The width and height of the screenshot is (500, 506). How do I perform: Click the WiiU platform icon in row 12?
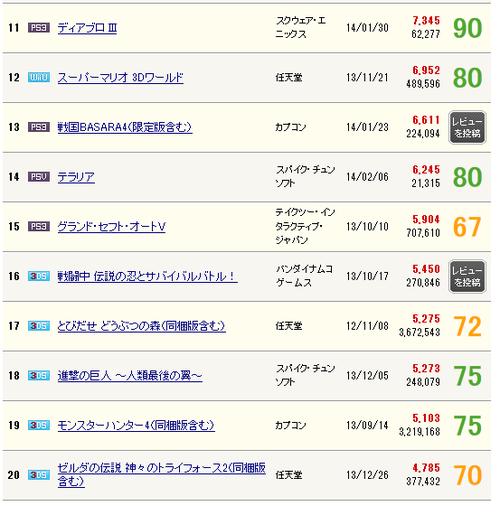coord(39,77)
